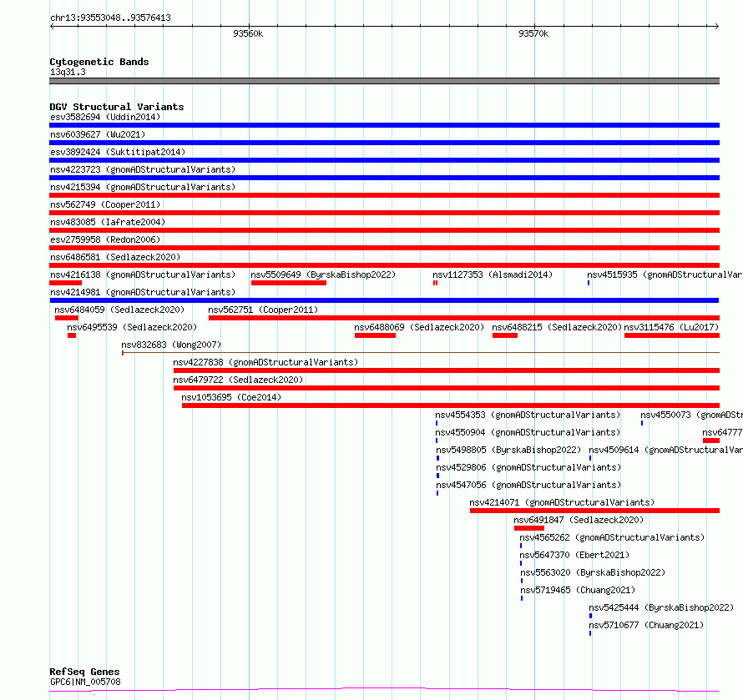Viewport: 743px width, 700px height.
Task: Click the partially visible nsv64777 label
Action: point(722,432)
